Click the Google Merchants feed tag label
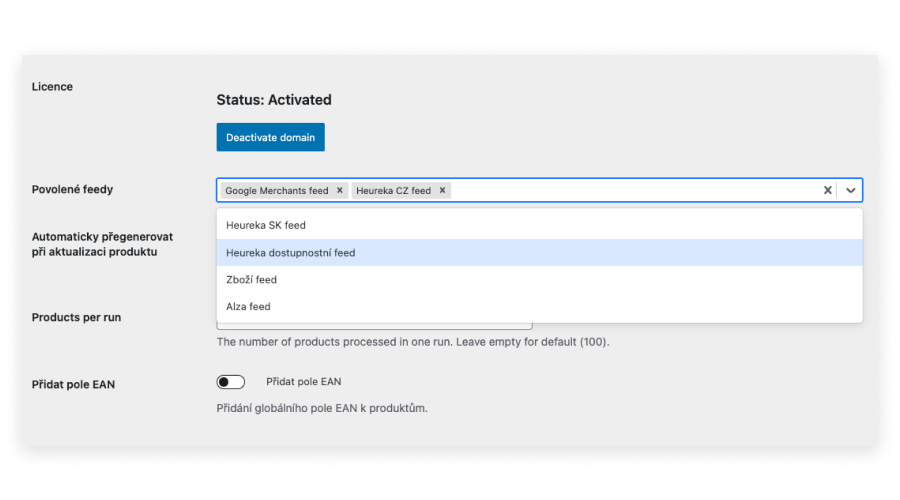900x500 pixels. coord(277,191)
